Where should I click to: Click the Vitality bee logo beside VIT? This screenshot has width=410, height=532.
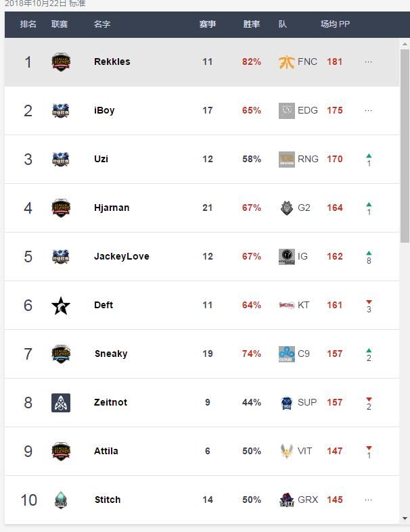click(286, 451)
